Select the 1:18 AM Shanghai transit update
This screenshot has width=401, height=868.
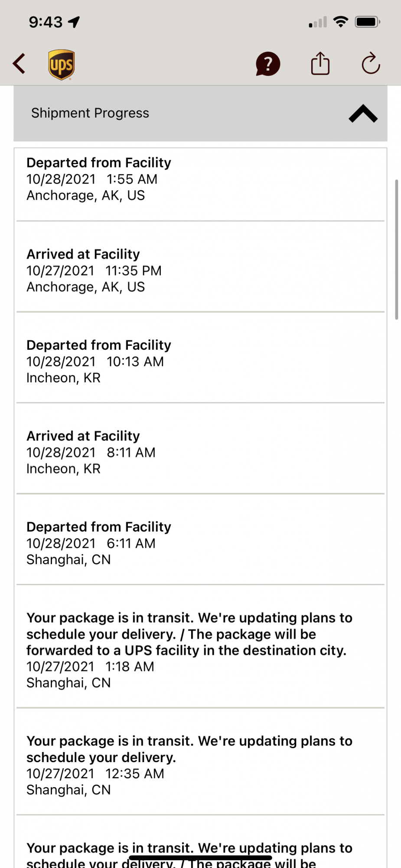(x=200, y=650)
